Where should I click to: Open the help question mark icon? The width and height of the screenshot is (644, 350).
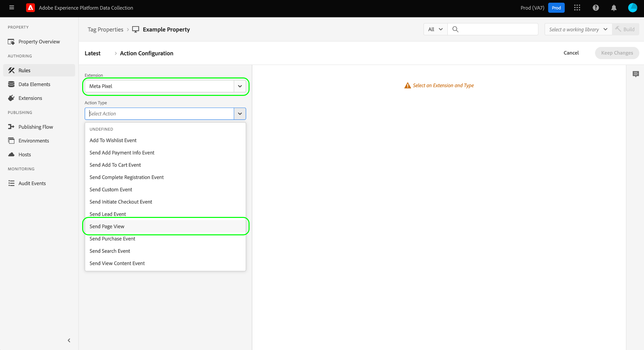pos(596,8)
